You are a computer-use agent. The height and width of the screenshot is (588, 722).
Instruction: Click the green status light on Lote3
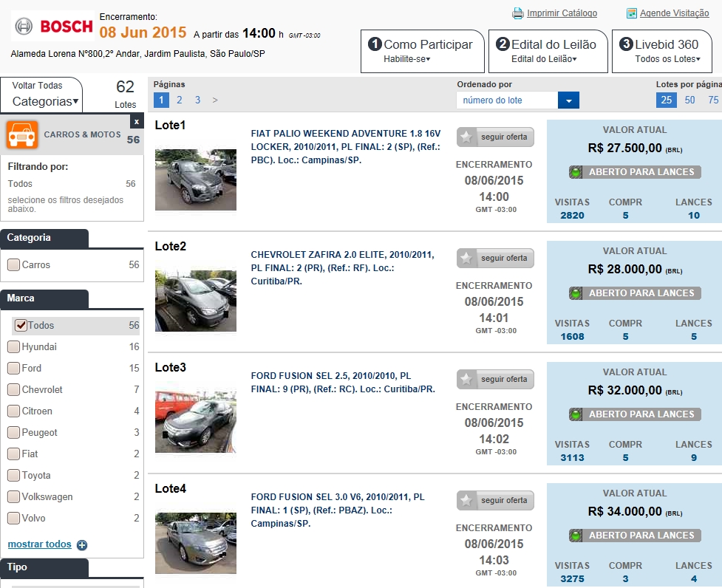pyautogui.click(x=576, y=414)
